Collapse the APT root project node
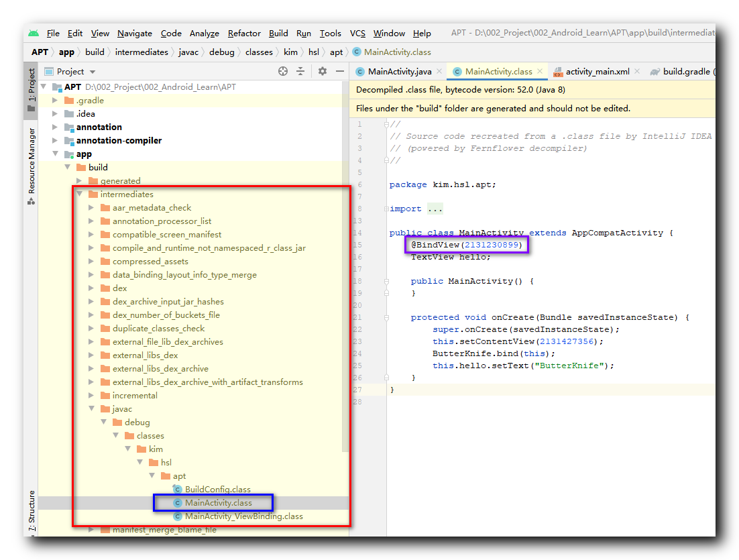 [44, 87]
